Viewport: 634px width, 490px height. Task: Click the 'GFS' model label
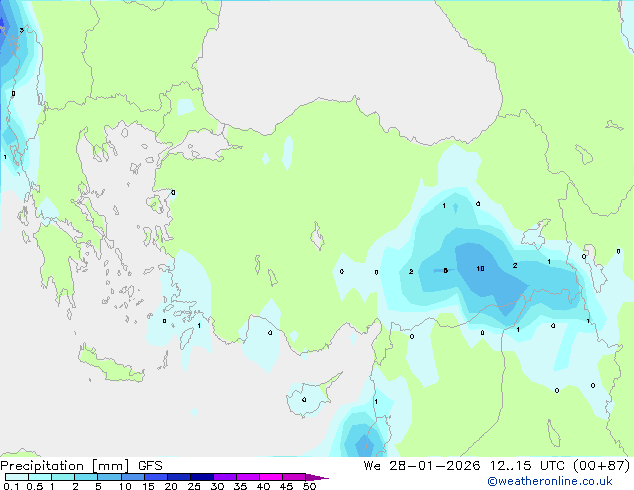click(x=150, y=466)
